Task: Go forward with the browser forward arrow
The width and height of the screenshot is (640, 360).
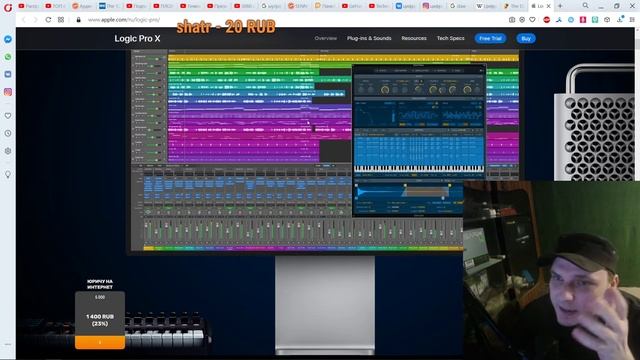Action: pyautogui.click(x=35, y=20)
